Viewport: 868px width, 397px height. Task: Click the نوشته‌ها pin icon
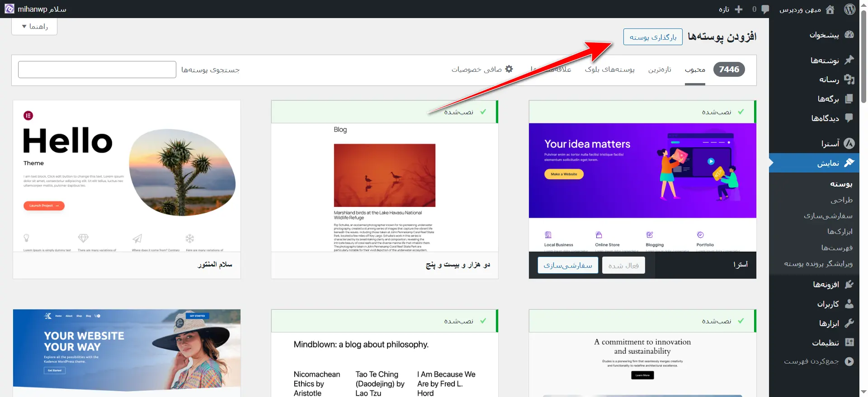(849, 60)
